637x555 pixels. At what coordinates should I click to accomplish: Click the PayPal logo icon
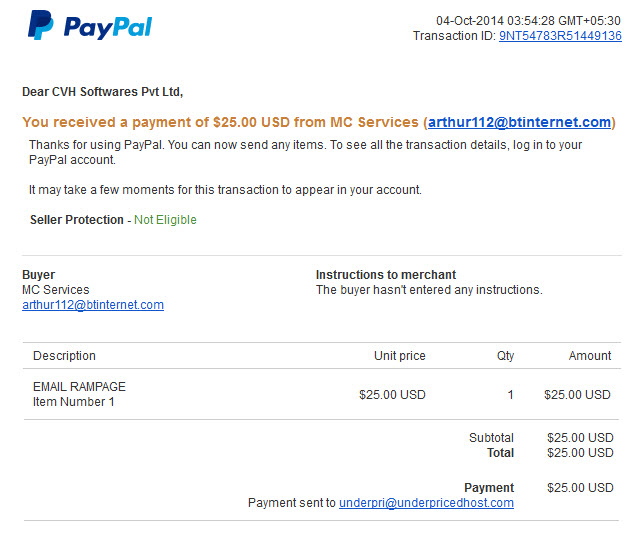tap(42, 25)
